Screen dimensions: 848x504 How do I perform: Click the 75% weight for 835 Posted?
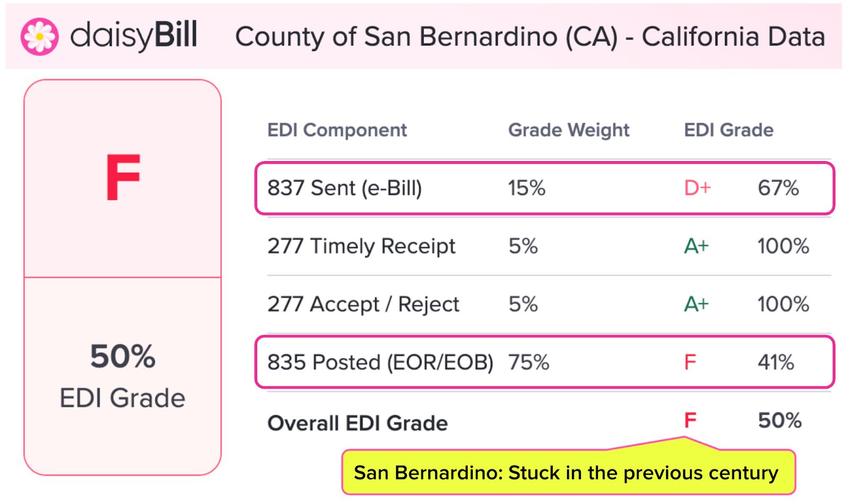(x=528, y=362)
